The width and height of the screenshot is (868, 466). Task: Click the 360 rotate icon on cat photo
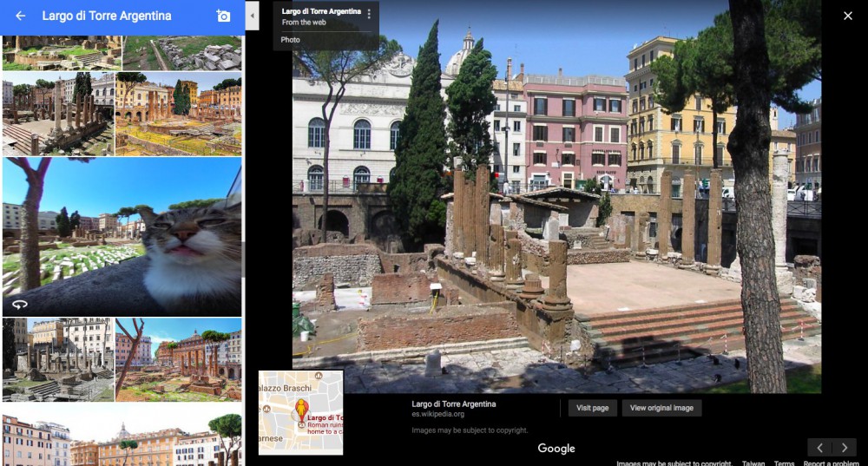(19, 305)
